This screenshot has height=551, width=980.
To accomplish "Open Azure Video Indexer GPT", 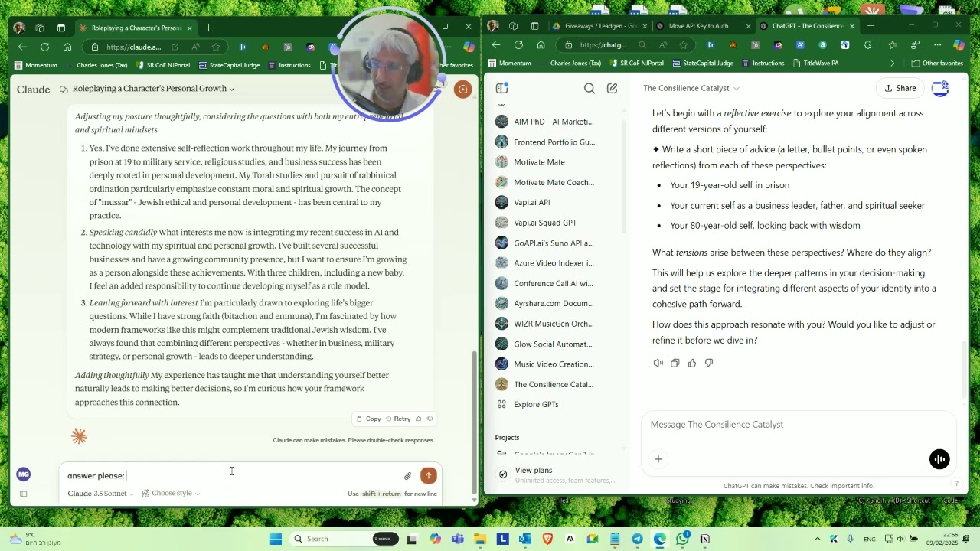I will click(x=545, y=262).
